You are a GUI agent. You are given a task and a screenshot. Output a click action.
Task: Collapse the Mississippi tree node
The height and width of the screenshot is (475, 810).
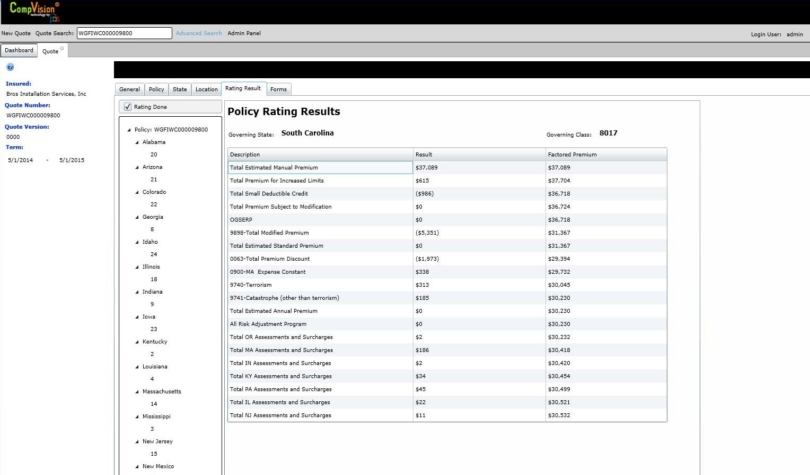[x=137, y=417]
